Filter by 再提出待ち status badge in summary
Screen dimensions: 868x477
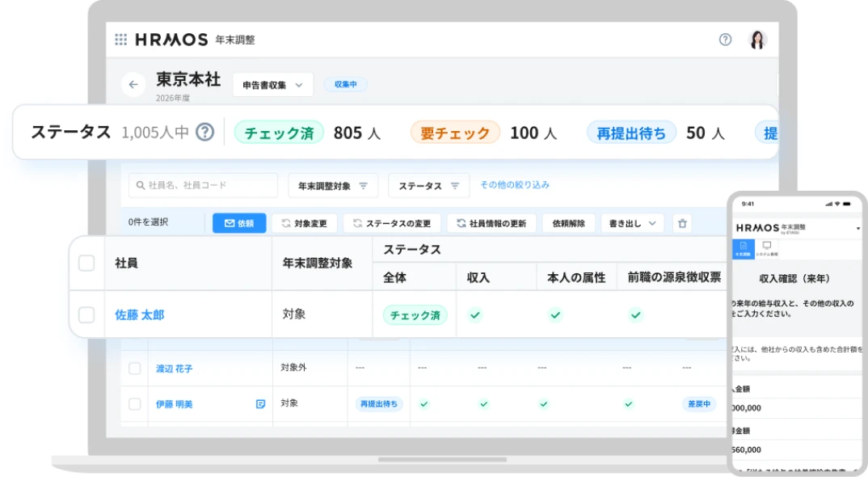pyautogui.click(x=631, y=133)
